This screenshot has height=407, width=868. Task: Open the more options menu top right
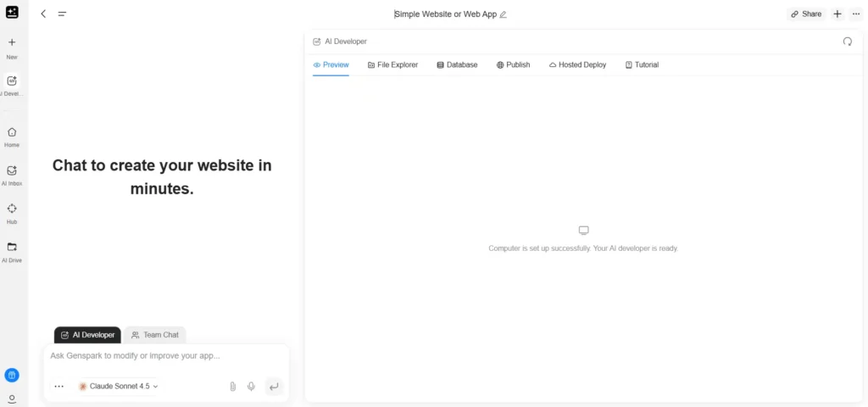click(x=855, y=14)
